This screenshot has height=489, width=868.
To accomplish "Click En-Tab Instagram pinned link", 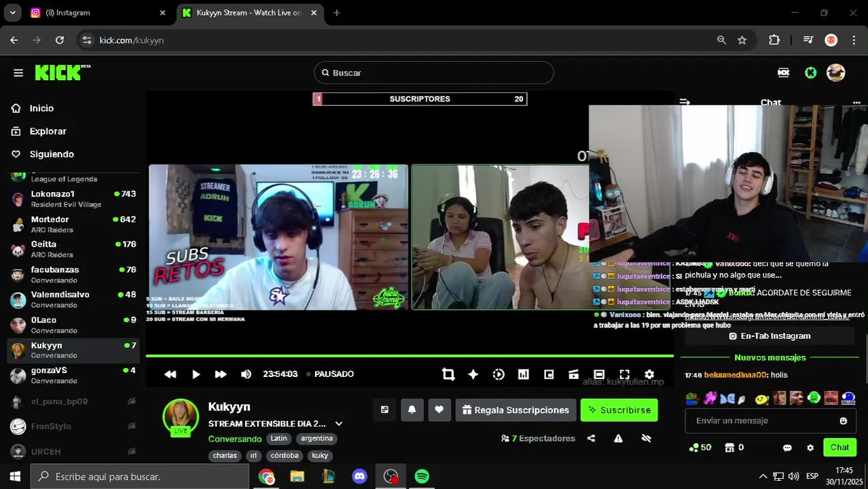I will [770, 336].
